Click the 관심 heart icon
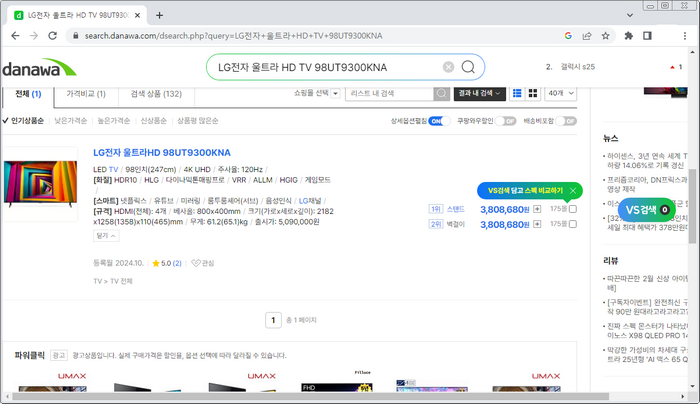 tap(203, 263)
